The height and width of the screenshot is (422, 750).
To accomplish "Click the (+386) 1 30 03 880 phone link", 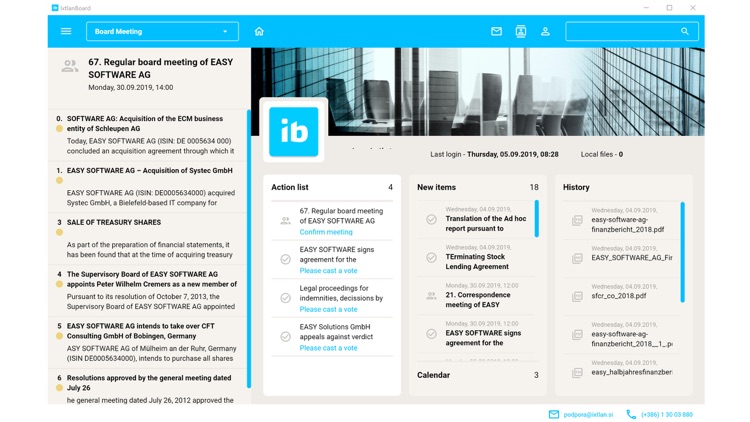I will (667, 414).
